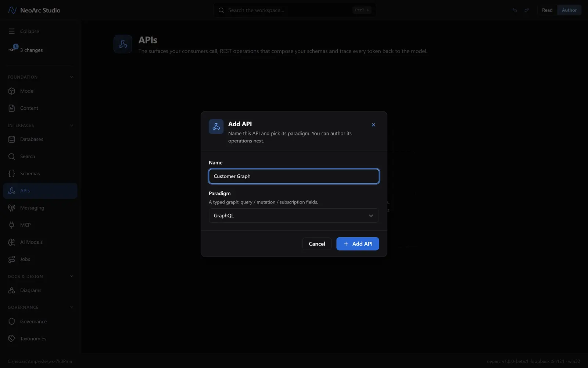Image resolution: width=588 pixels, height=368 pixels.
Task: Click the blue Add API button
Action: [x=358, y=244]
